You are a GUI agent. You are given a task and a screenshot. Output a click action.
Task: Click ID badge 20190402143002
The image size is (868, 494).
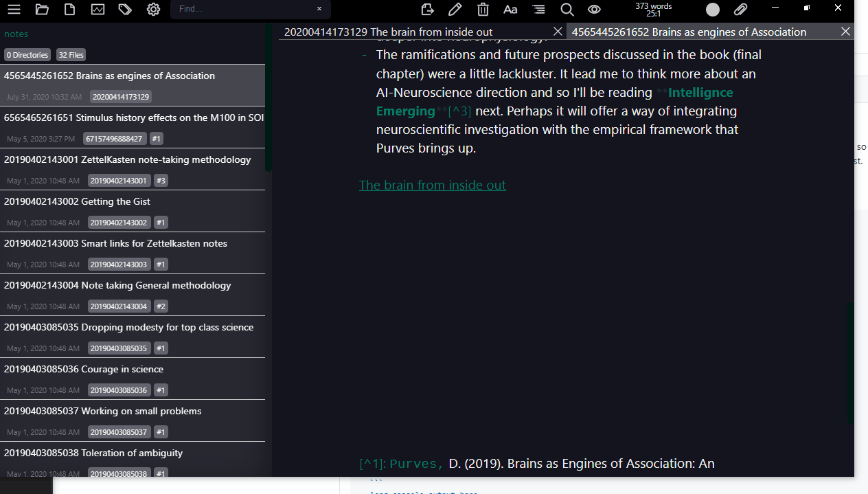pos(119,223)
